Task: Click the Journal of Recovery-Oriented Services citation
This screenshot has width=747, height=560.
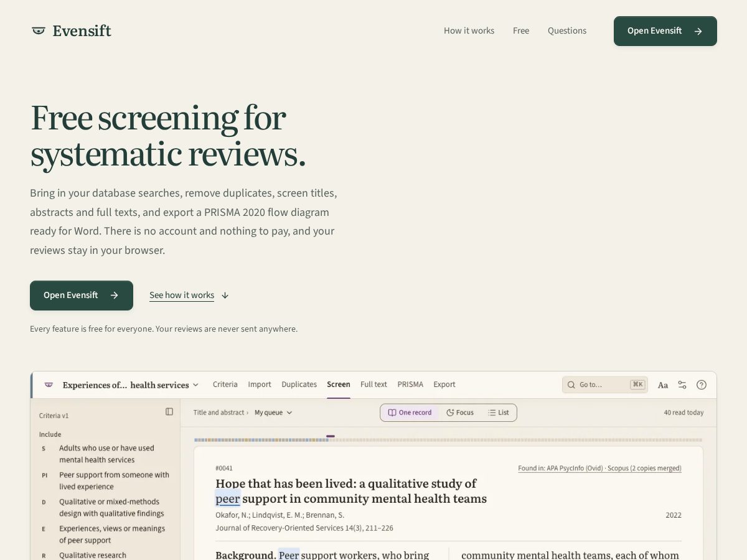Action: [304, 528]
